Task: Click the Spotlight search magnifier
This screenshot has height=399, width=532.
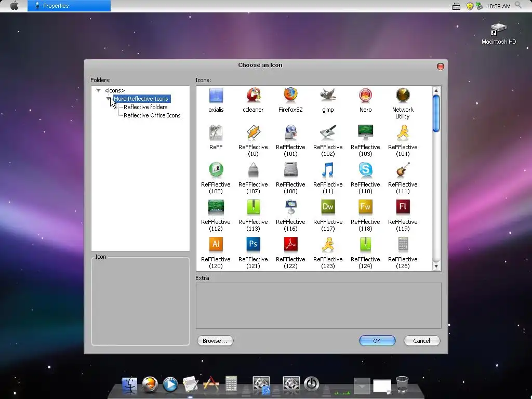Action: point(518,5)
